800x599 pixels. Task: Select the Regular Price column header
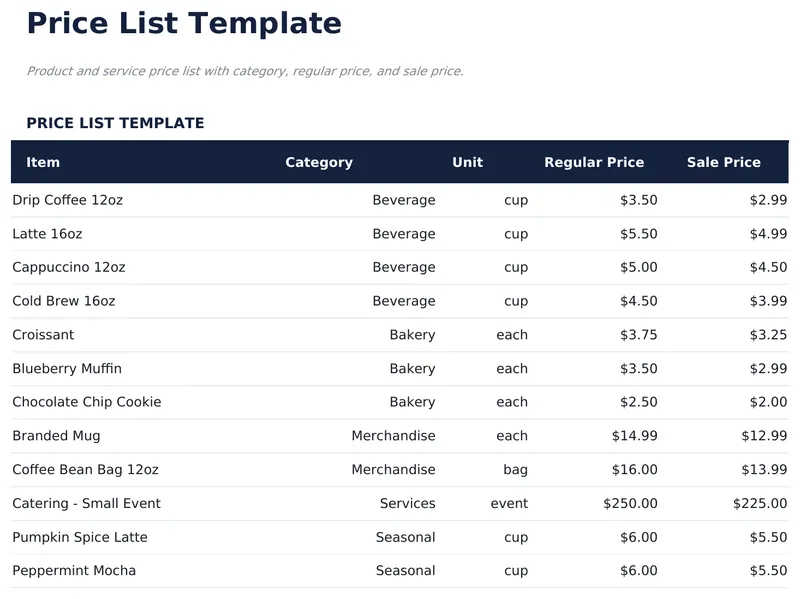click(x=593, y=162)
